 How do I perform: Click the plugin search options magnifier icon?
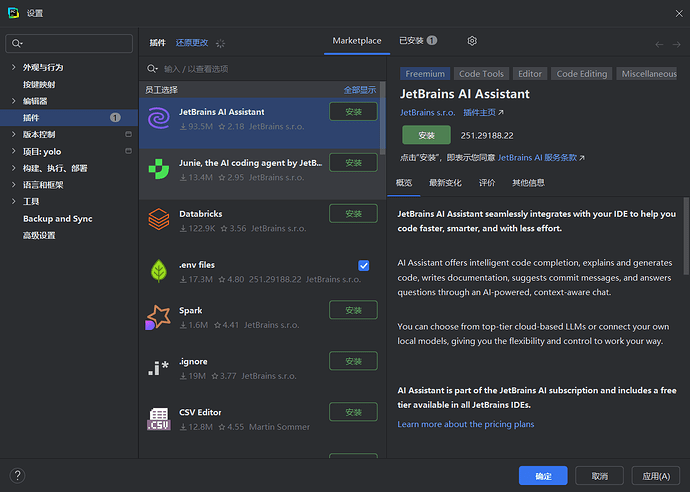152,69
